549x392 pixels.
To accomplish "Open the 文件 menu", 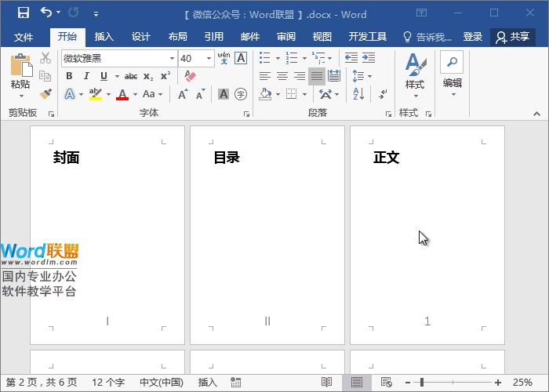I will [23, 37].
